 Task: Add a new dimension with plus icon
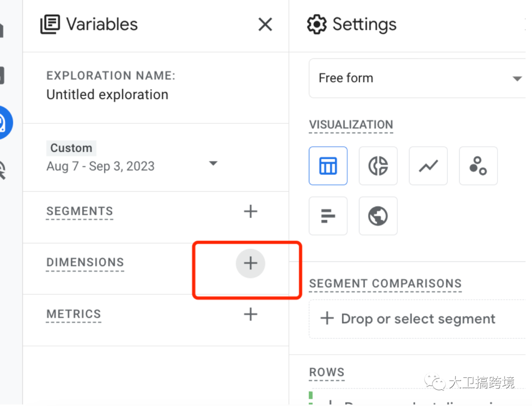(x=251, y=263)
